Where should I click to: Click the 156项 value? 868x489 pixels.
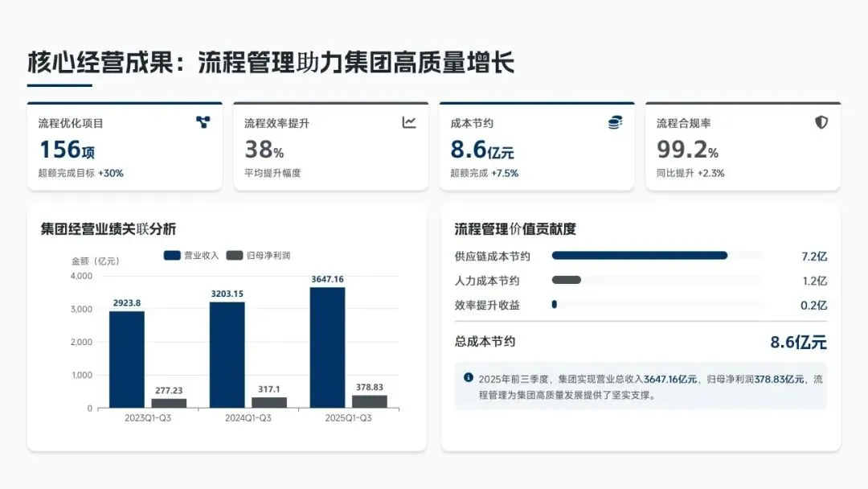click(x=67, y=150)
